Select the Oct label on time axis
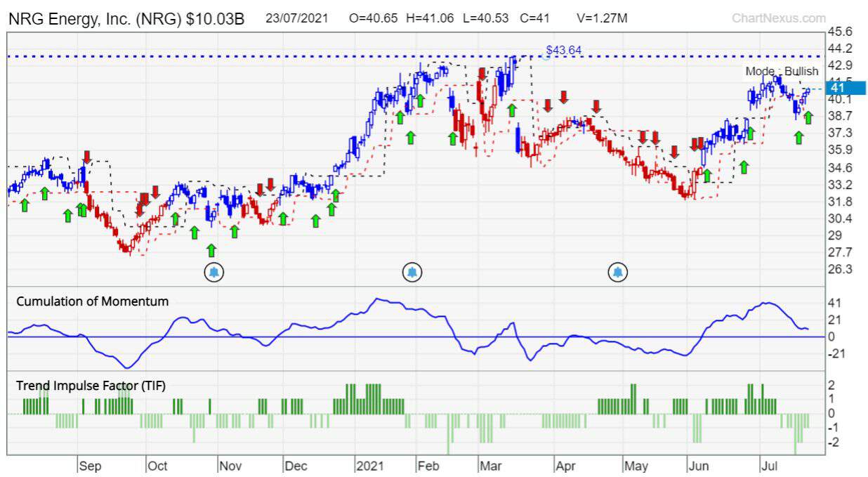The width and height of the screenshot is (868, 477). (158, 466)
